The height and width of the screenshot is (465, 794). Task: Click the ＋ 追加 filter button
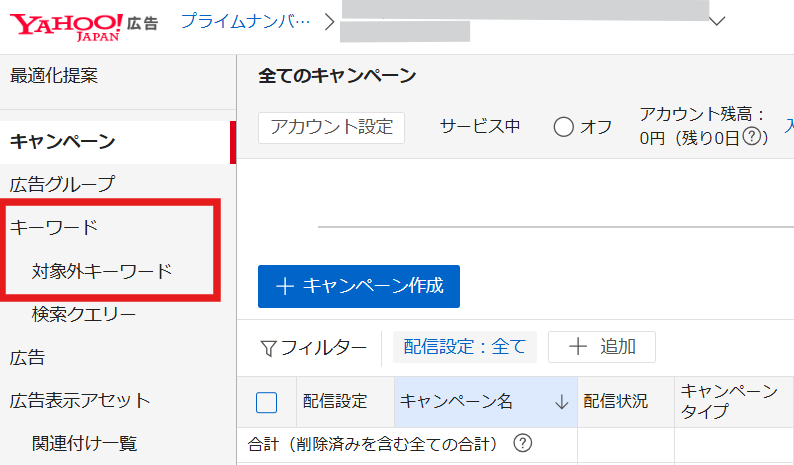point(601,347)
